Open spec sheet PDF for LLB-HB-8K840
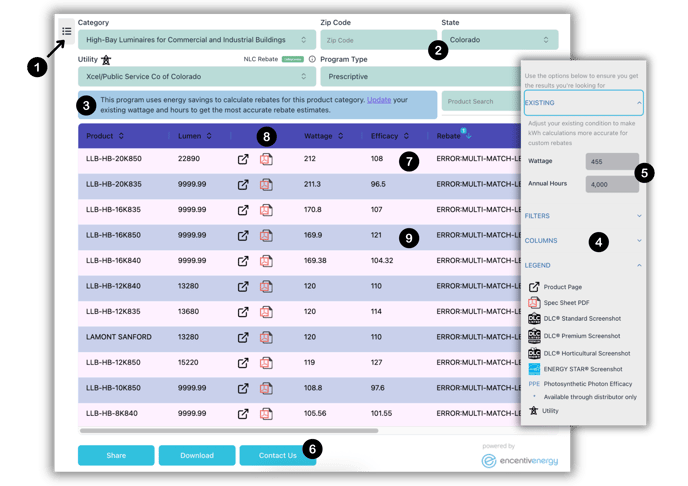Image resolution: width=688 pixels, height=486 pixels. (266, 413)
